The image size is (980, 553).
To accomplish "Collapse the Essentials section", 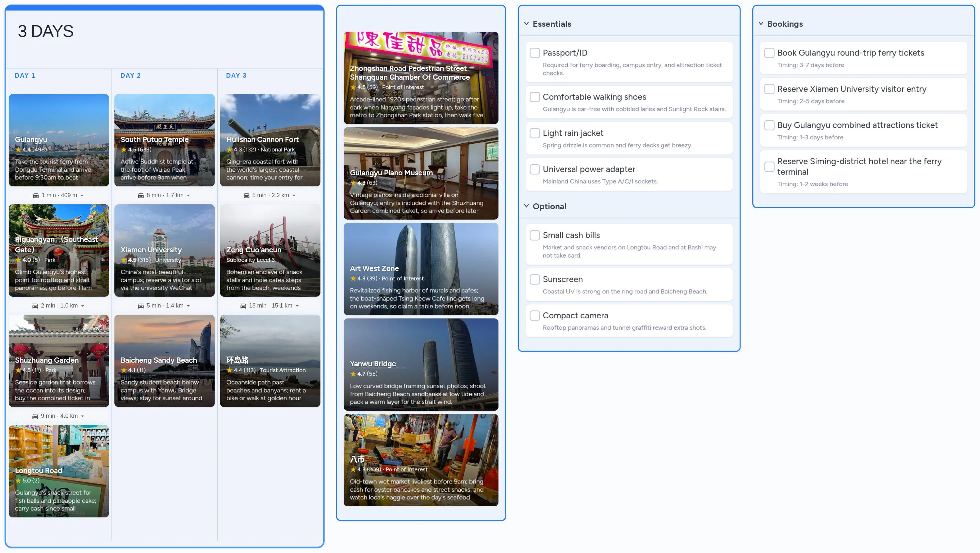I will pyautogui.click(x=527, y=24).
